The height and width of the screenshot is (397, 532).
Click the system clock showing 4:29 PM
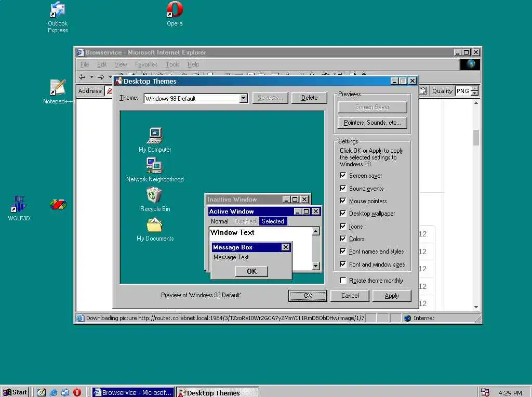tap(510, 393)
